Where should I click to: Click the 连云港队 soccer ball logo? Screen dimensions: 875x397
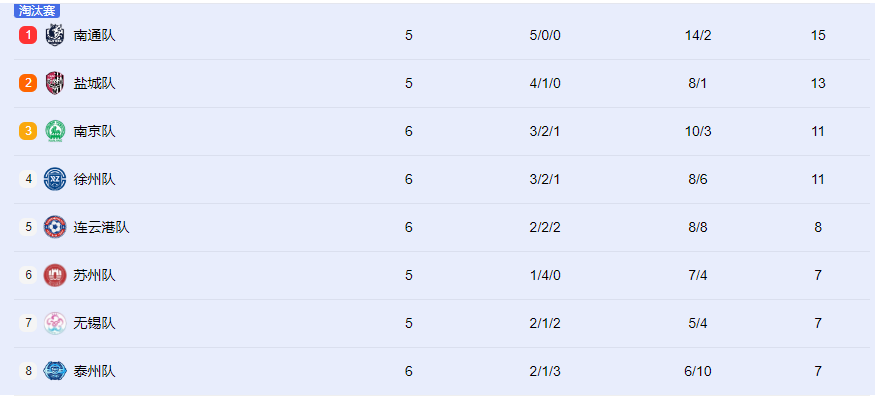pyautogui.click(x=55, y=227)
